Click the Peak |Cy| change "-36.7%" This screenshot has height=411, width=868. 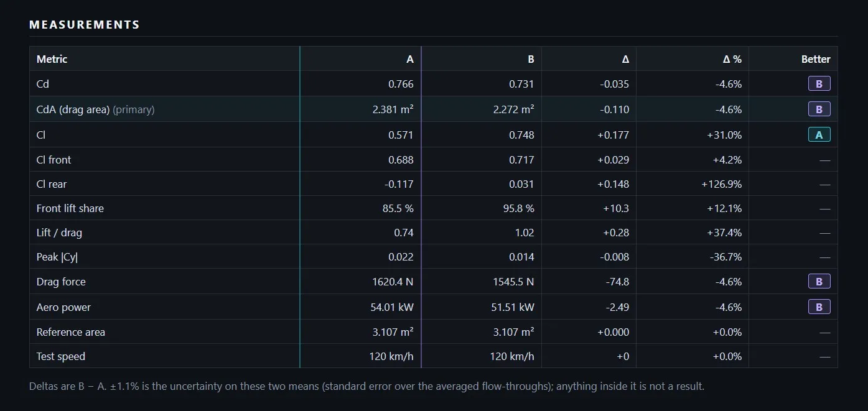(726, 257)
